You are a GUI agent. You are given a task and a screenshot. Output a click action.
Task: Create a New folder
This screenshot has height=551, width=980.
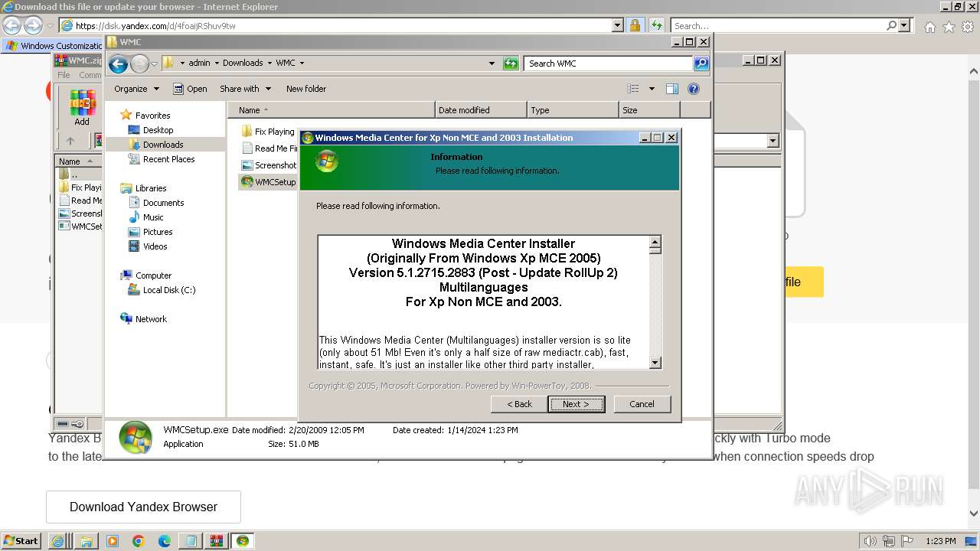click(x=306, y=89)
